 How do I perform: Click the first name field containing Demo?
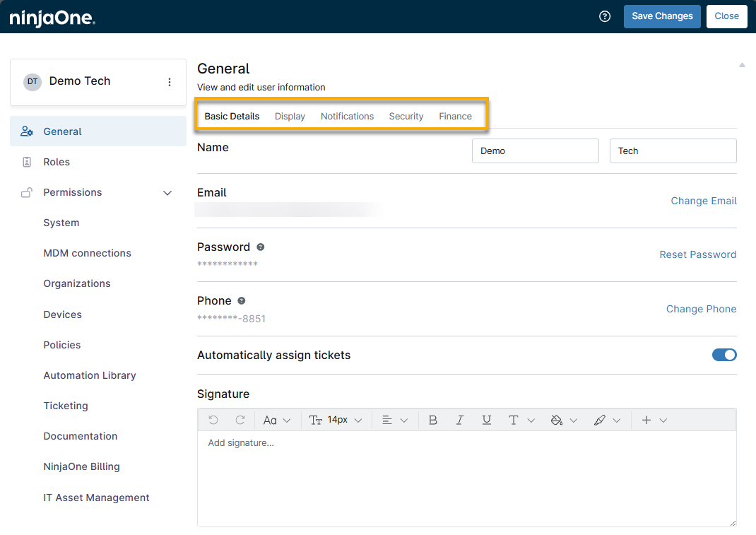coord(535,151)
